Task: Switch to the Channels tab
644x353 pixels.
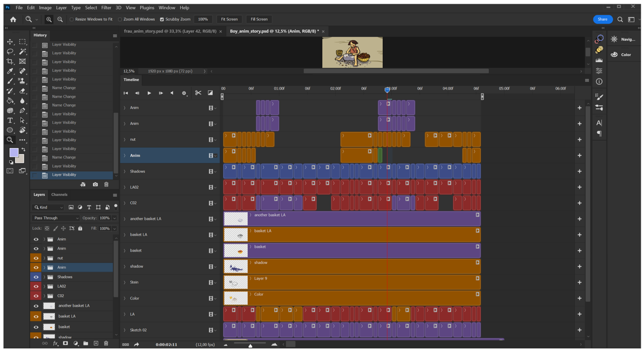Action: (x=59, y=194)
